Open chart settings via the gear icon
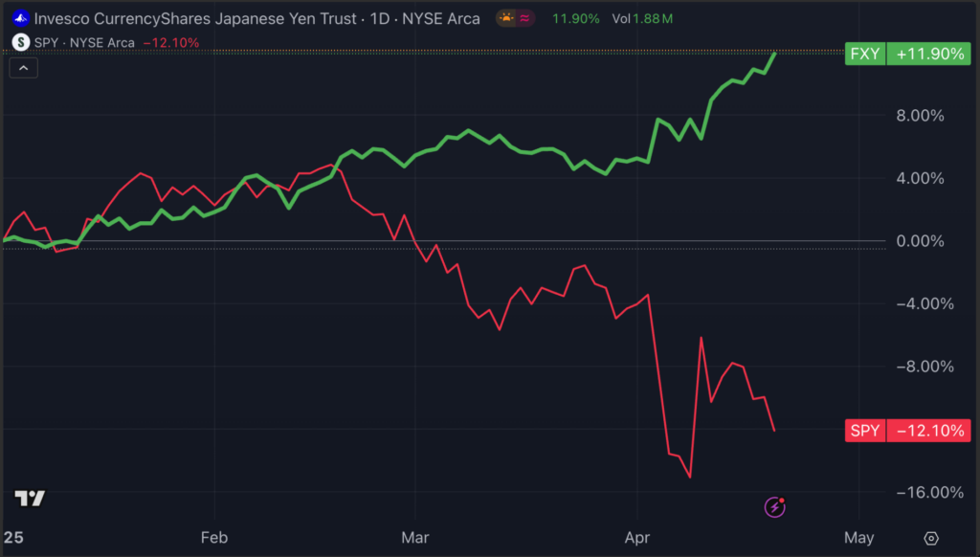The height and width of the screenshot is (557, 980). (x=929, y=539)
